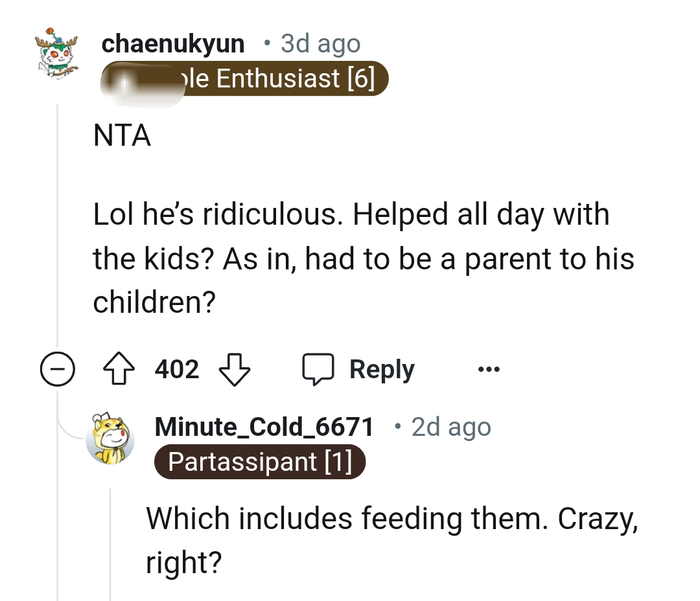Open Minute_Cold_6671's profile via username
This screenshot has height=601, width=700.
[x=262, y=426]
